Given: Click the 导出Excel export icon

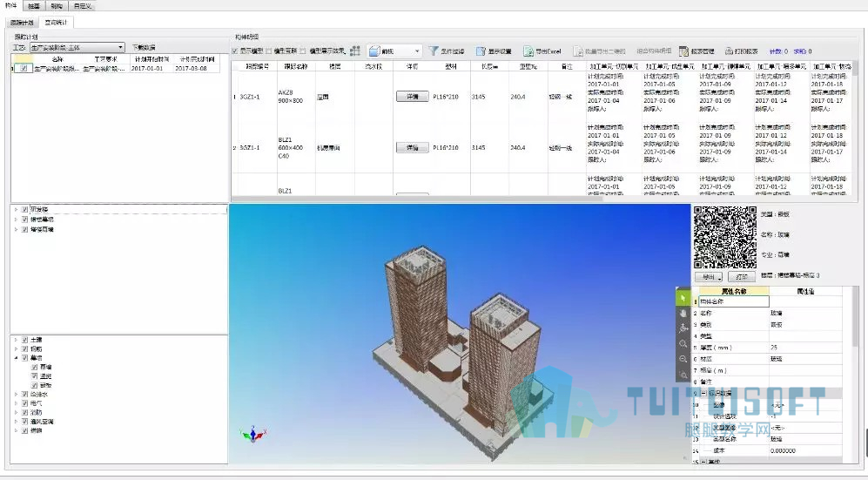Looking at the screenshot, I should pos(528,51).
